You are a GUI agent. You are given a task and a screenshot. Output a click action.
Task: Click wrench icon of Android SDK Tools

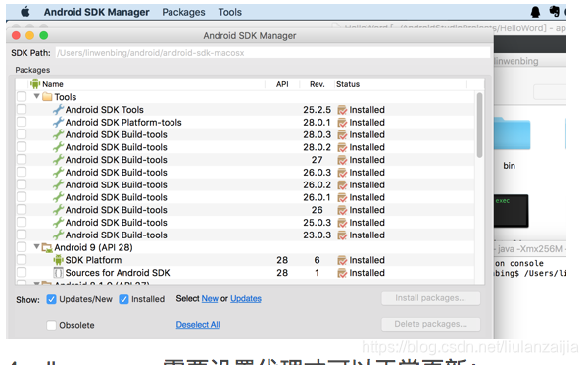point(58,109)
